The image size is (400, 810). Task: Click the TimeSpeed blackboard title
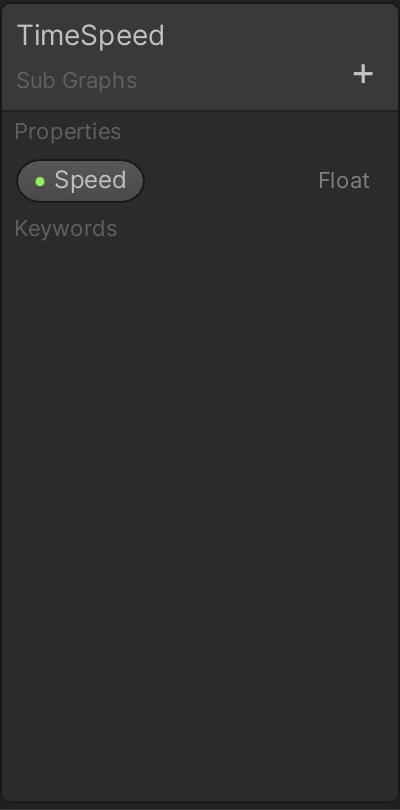click(x=90, y=36)
